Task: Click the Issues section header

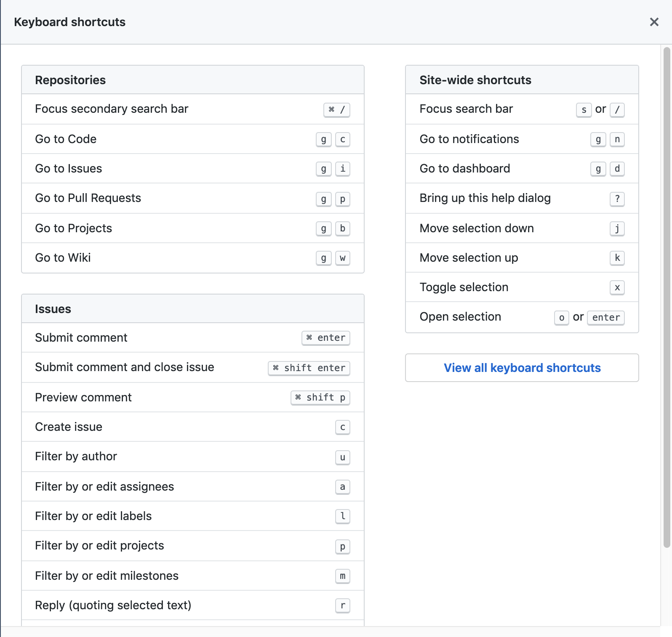Action: point(53,309)
